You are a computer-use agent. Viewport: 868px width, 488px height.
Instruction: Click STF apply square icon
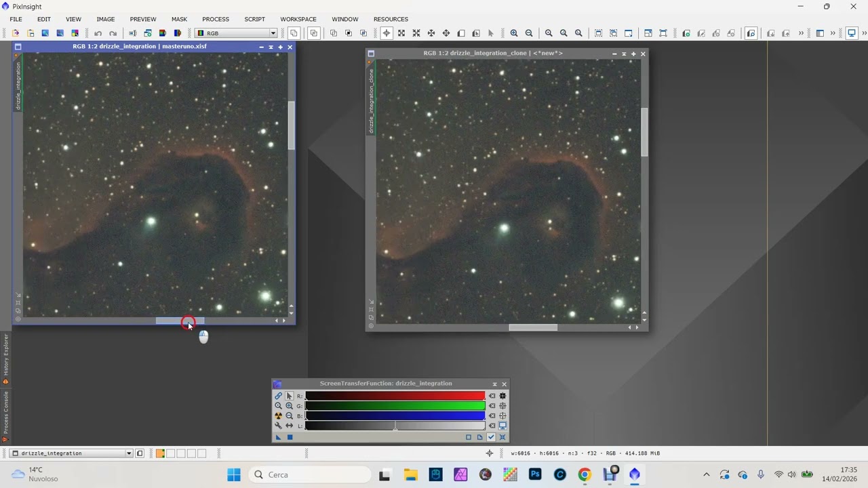pos(290,437)
